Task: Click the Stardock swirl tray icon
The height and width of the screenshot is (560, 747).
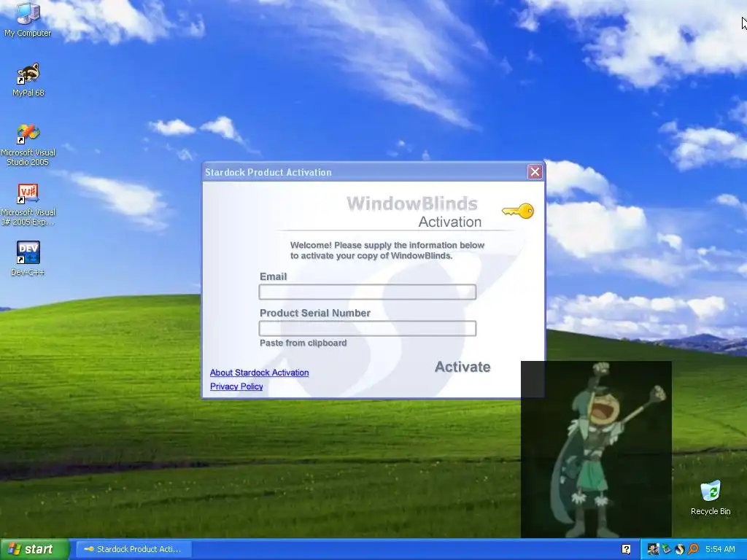Action: point(679,549)
